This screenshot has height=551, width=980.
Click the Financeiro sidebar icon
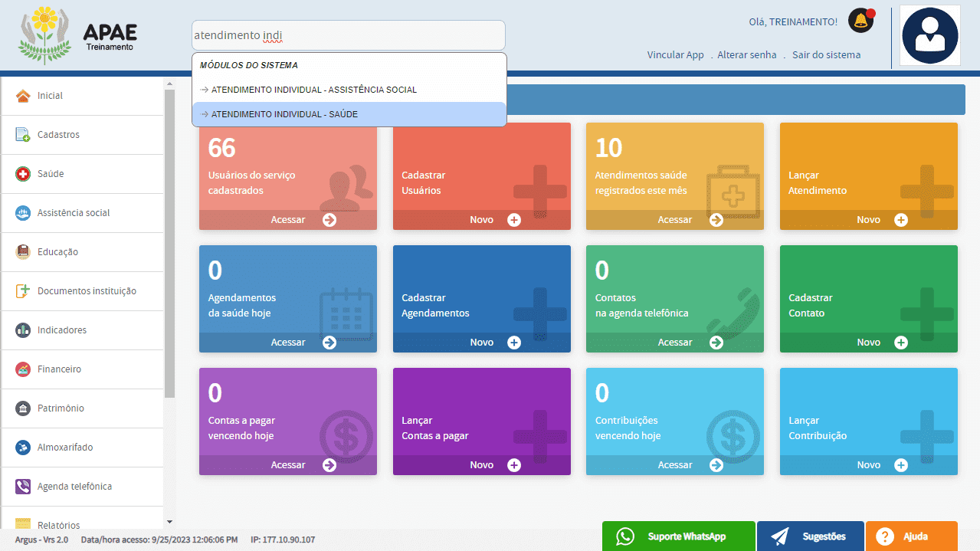(x=23, y=369)
